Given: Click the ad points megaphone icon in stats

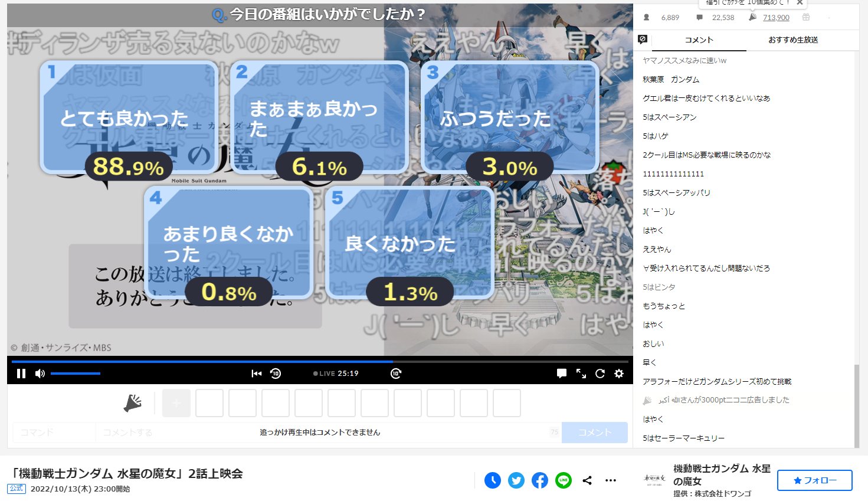Looking at the screenshot, I should 752,18.
